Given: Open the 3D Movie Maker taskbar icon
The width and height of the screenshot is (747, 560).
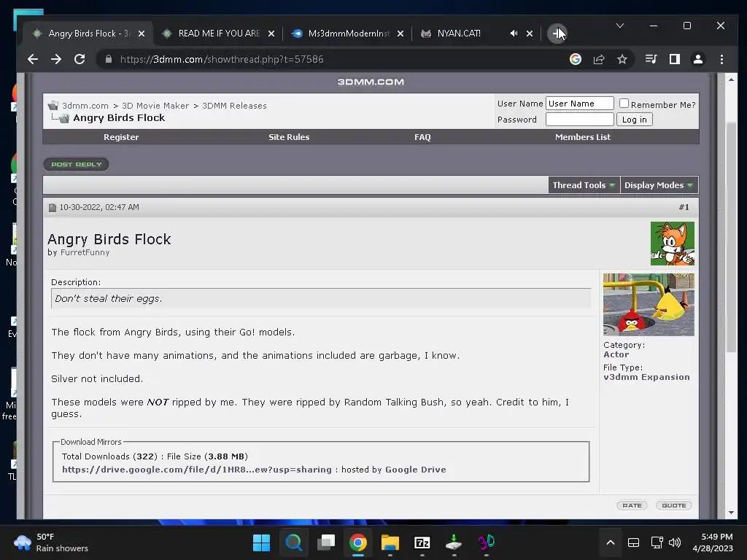Looking at the screenshot, I should [x=486, y=542].
